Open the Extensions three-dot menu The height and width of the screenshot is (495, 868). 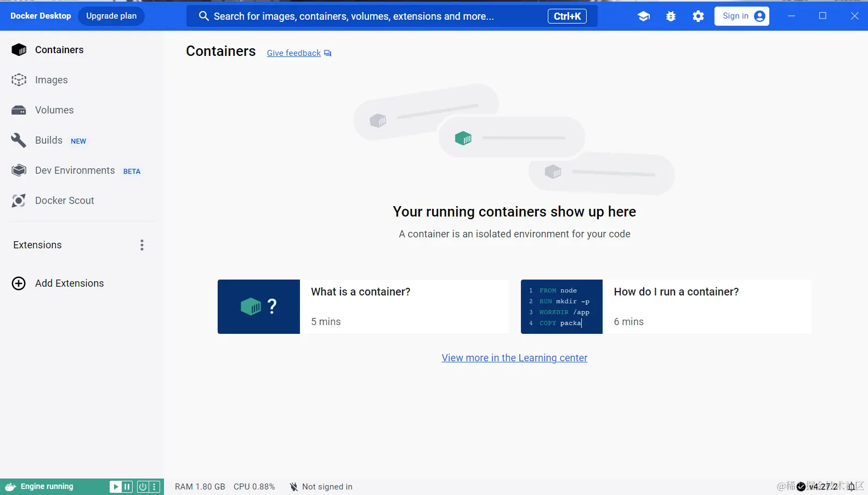142,245
